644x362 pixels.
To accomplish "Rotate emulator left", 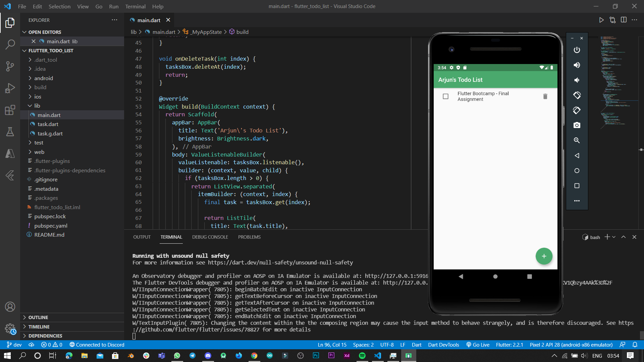I will pos(577,95).
